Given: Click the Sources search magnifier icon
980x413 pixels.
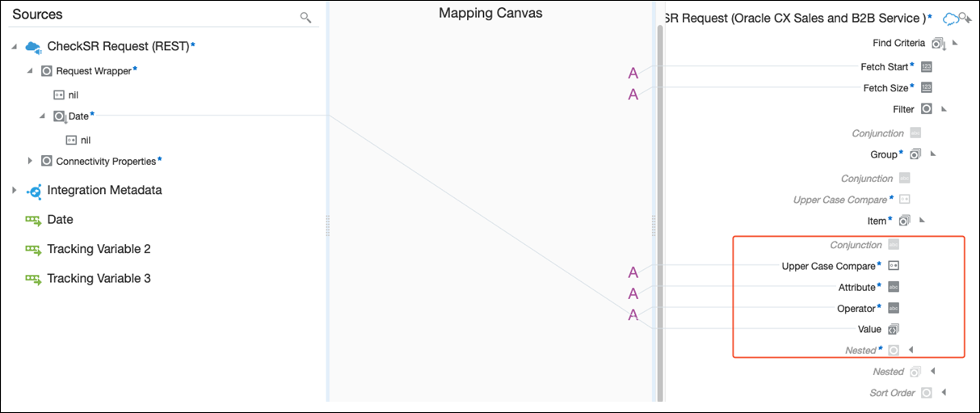Looking at the screenshot, I should coord(305,17).
